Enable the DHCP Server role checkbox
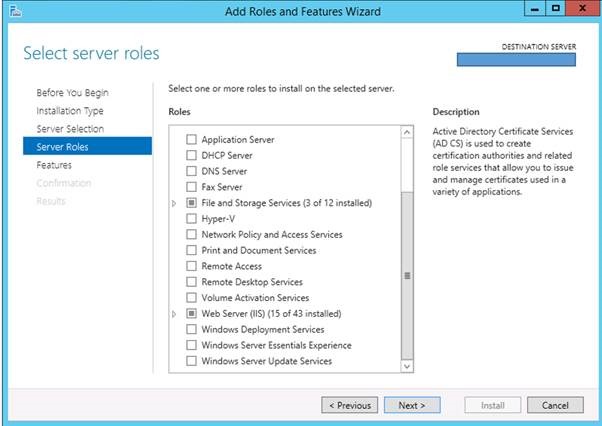The image size is (602, 426). pos(191,155)
